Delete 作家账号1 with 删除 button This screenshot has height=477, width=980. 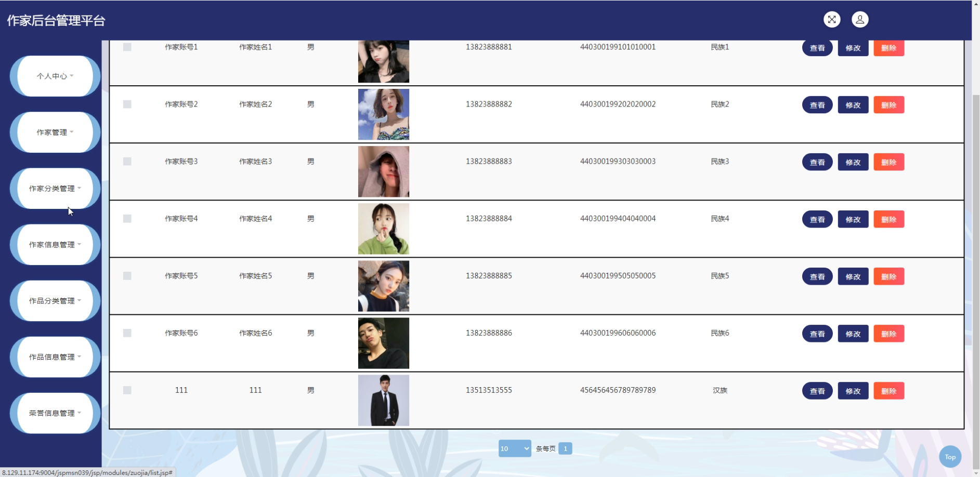889,48
